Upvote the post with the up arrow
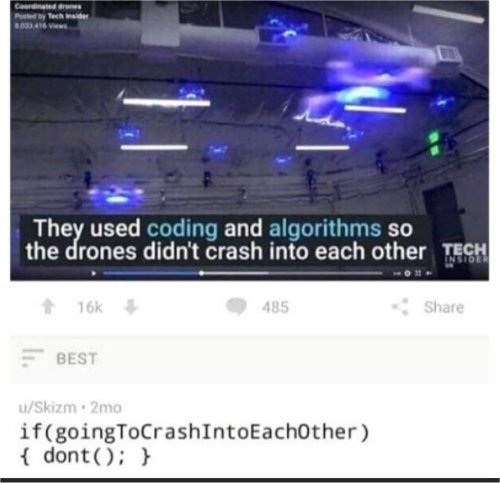 48,307
